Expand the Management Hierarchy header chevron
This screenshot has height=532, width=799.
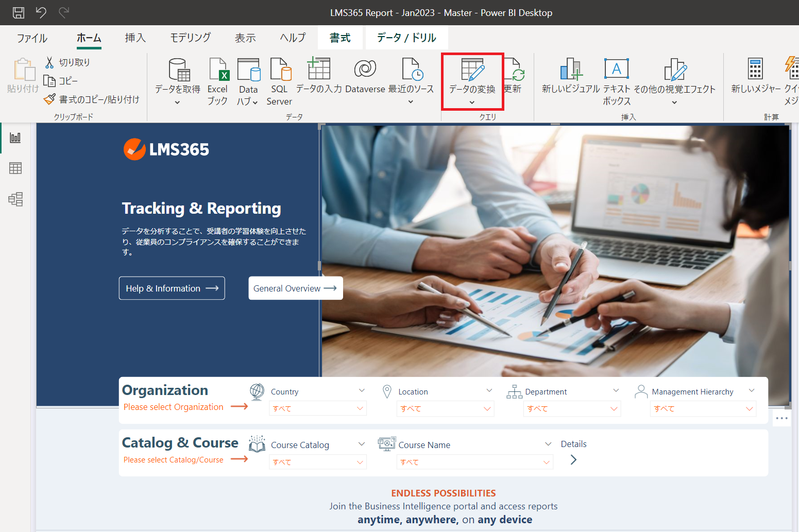tap(752, 391)
